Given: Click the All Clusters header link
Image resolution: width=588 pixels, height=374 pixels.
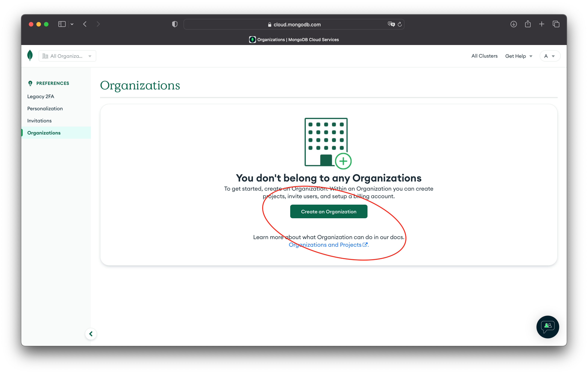Looking at the screenshot, I should (484, 56).
